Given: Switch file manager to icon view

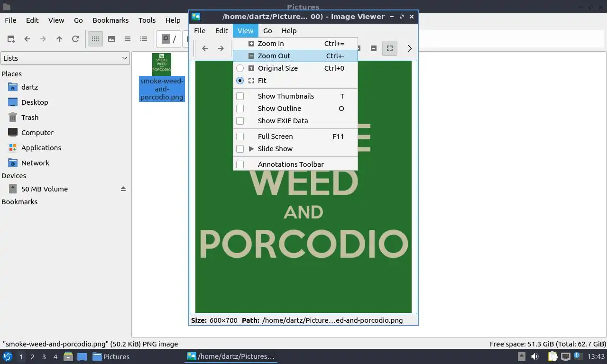Looking at the screenshot, I should coord(95,39).
